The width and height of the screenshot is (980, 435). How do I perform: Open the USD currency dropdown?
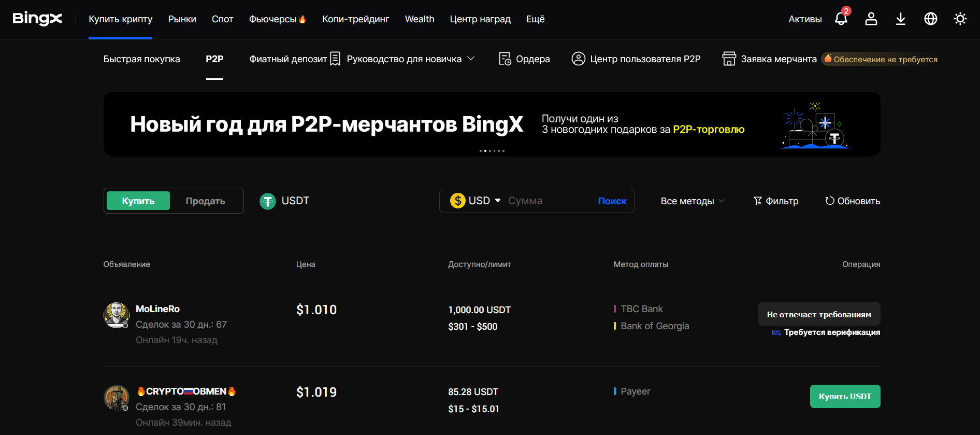(x=475, y=201)
